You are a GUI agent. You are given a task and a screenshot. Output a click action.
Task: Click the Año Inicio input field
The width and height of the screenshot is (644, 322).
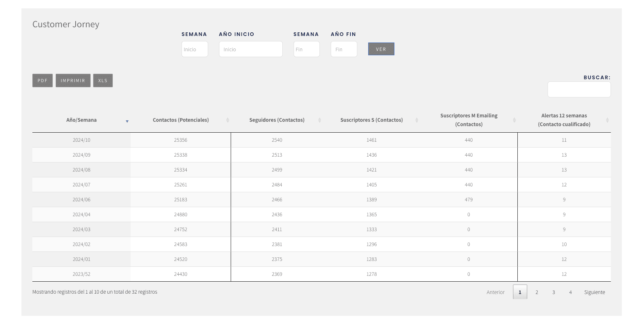(250, 49)
